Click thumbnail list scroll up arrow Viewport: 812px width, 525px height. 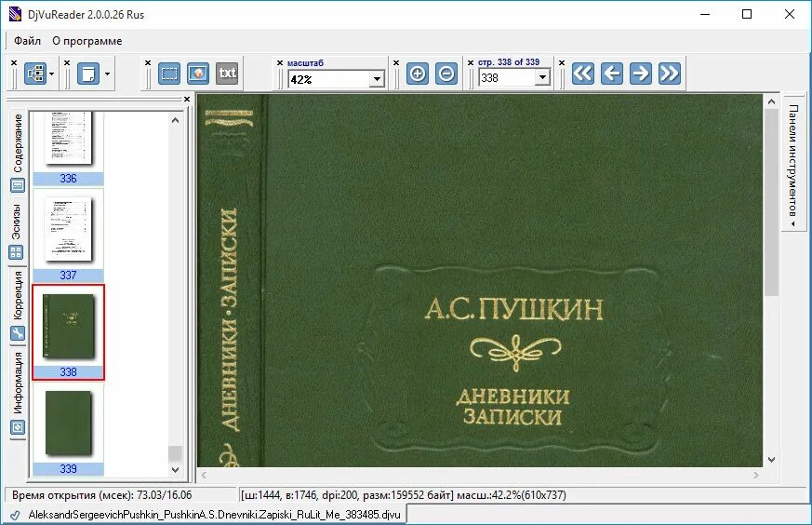click(x=176, y=120)
